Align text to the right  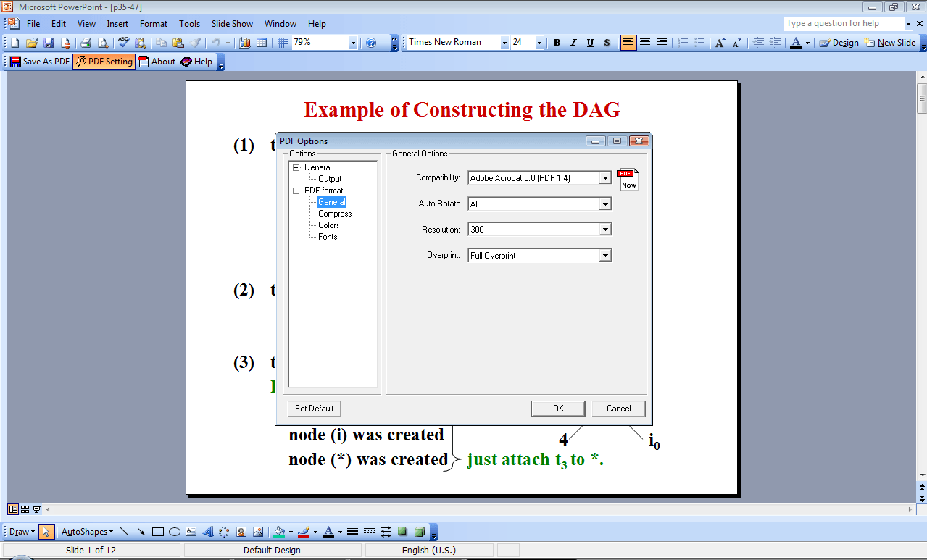(662, 43)
